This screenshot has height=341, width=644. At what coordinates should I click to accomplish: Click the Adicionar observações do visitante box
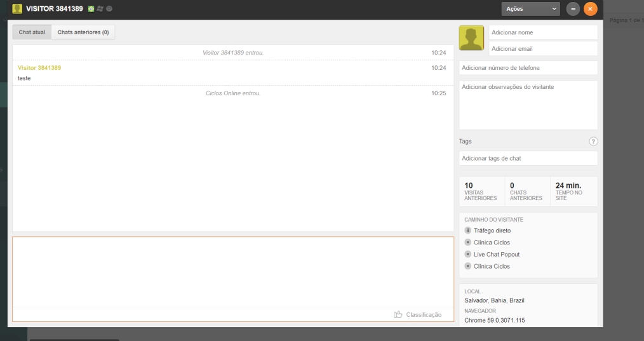tap(528, 105)
